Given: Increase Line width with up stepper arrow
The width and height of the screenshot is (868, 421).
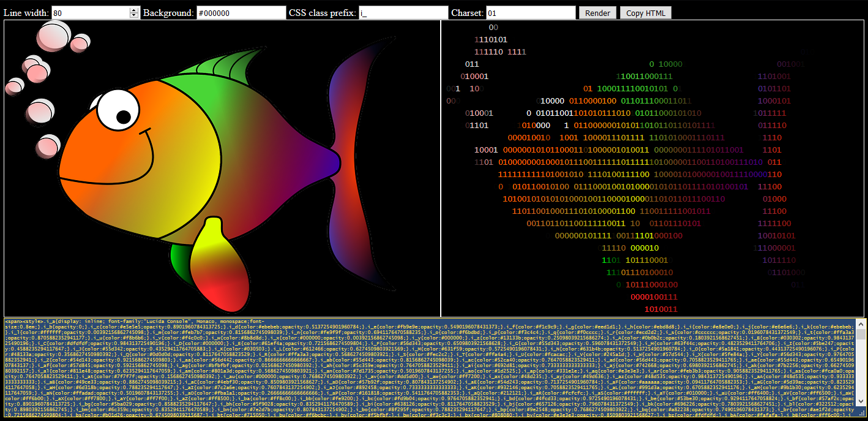Looking at the screenshot, I should [x=133, y=9].
